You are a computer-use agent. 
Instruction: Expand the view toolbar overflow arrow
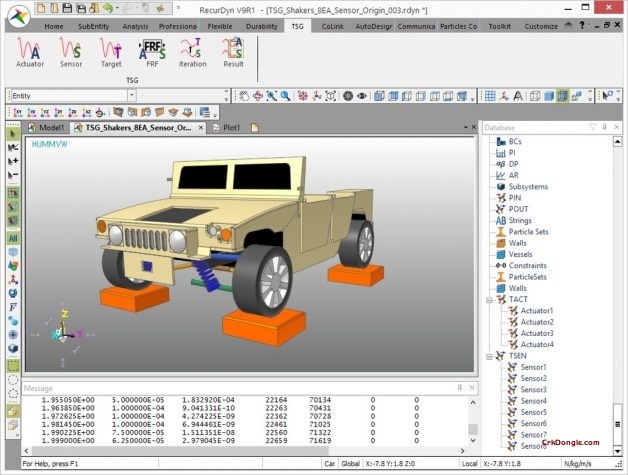point(472,99)
